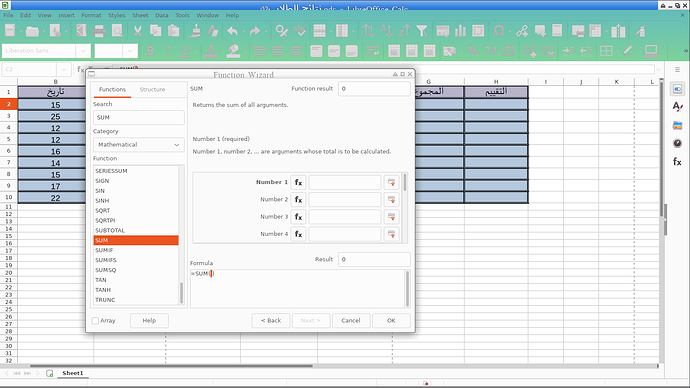The width and height of the screenshot is (690, 388).
Task: Click the Underline formatting icon
Action: [185, 51]
